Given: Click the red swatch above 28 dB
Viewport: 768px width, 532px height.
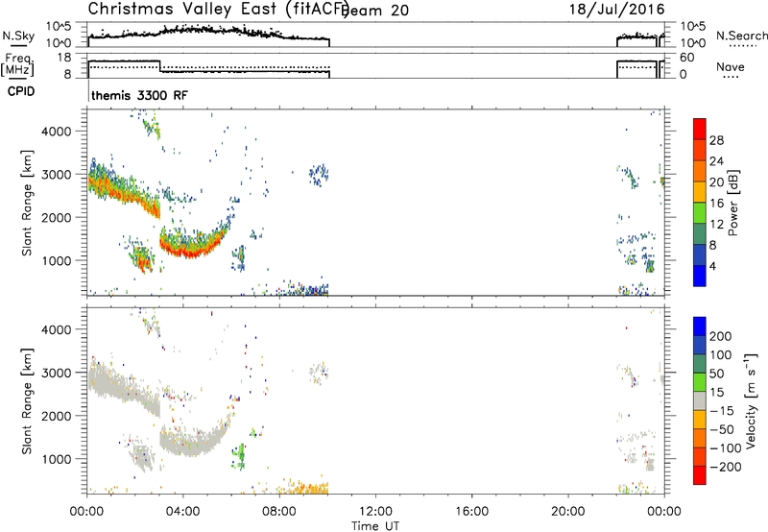Looking at the screenshot, I should click(700, 129).
